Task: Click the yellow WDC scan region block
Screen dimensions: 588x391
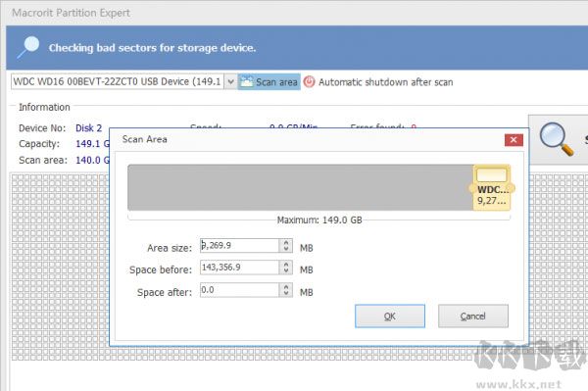Action: [491, 187]
